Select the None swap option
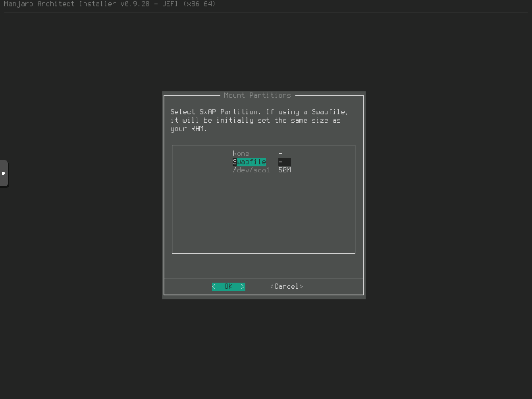Image resolution: width=532 pixels, height=399 pixels. (241, 154)
